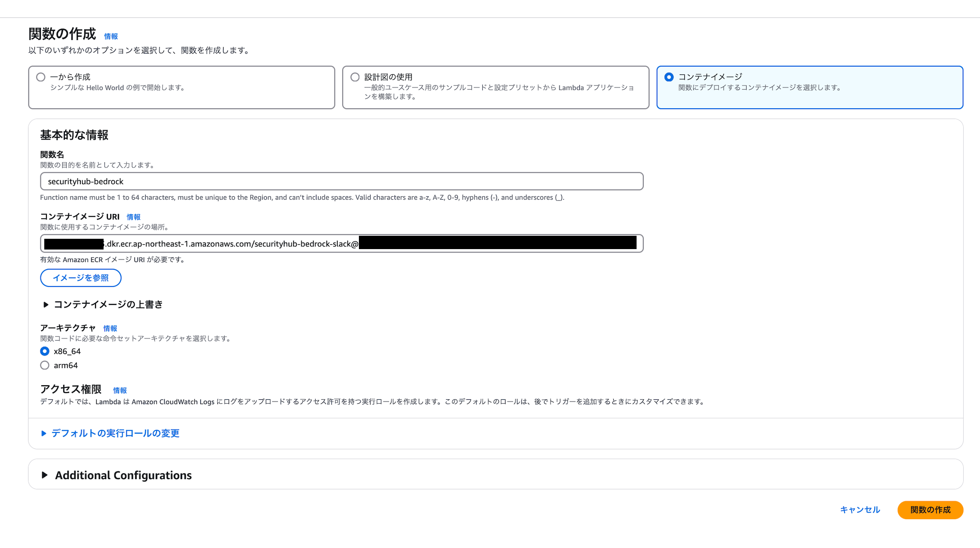Click the コンテナイメージの上書き triangle icon
The height and width of the screenshot is (548, 980).
[x=46, y=304]
